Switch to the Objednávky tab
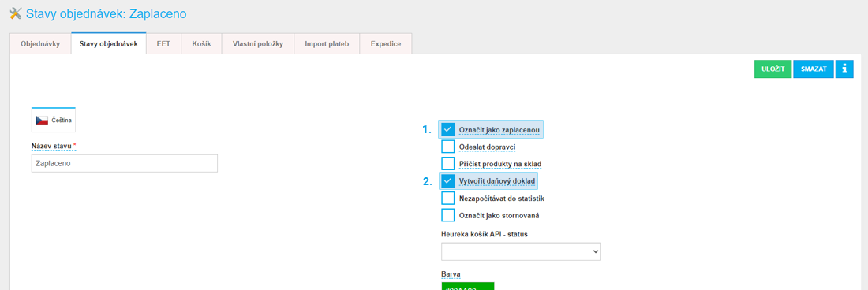The width and height of the screenshot is (868, 290). pos(40,43)
